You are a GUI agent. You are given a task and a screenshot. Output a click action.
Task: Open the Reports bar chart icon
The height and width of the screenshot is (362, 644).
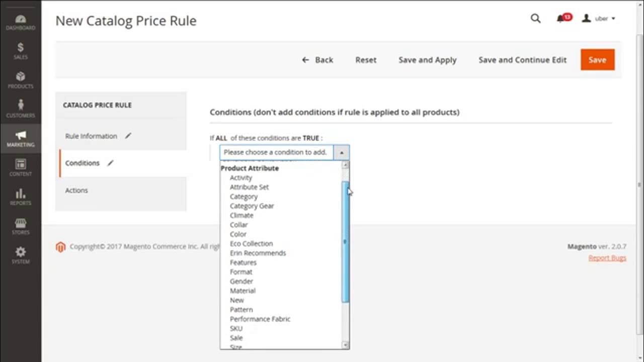21,194
